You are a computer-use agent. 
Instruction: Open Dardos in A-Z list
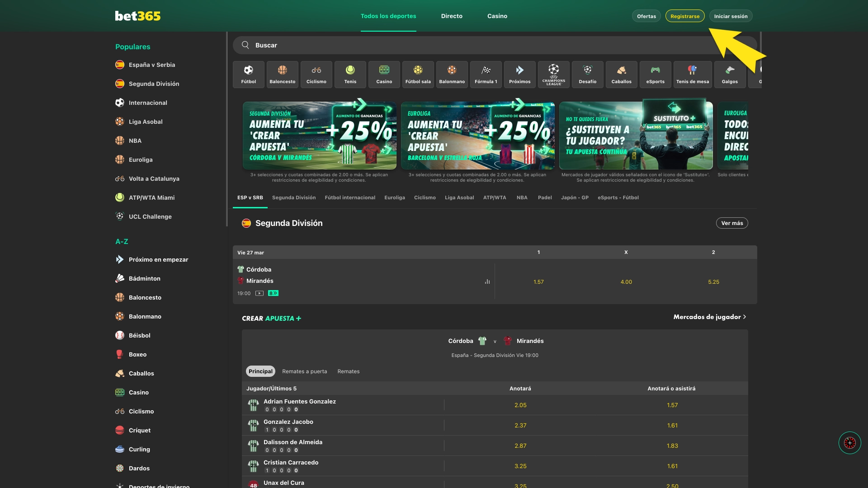[139, 468]
